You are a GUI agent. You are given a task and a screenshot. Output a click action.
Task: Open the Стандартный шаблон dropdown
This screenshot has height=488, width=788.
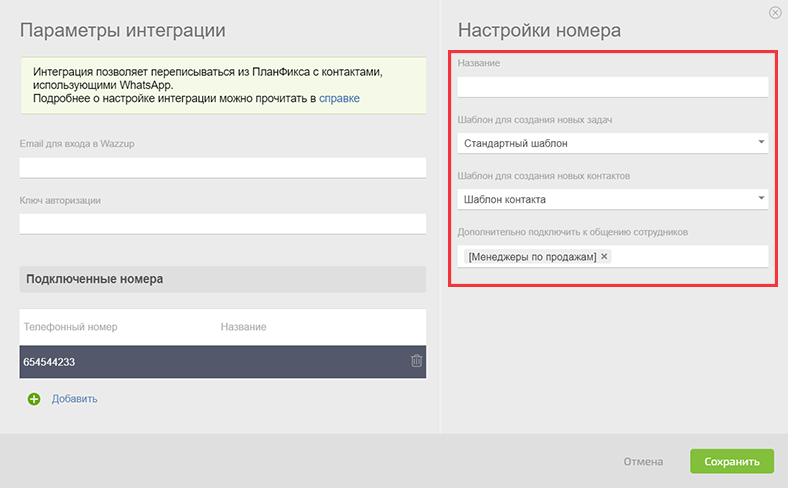tap(613, 143)
